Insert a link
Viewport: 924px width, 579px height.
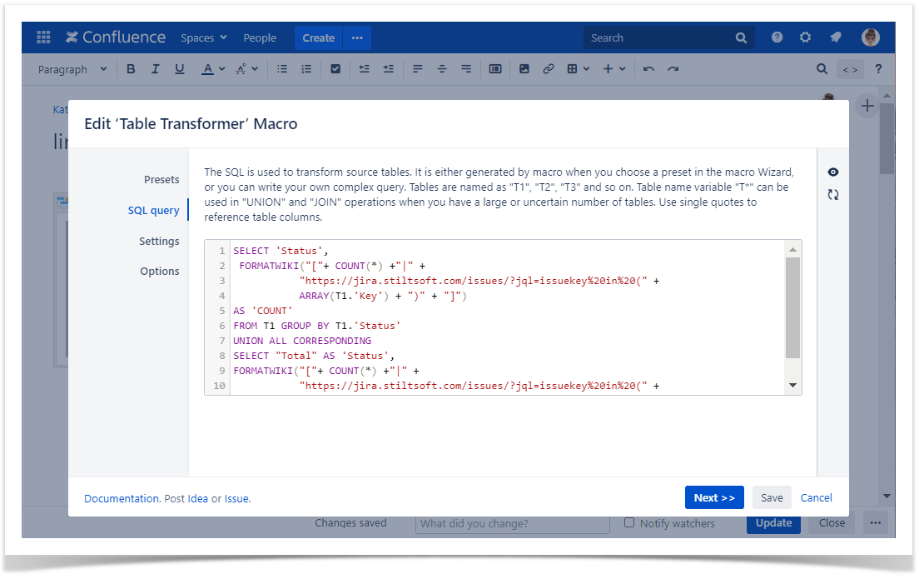pos(549,69)
